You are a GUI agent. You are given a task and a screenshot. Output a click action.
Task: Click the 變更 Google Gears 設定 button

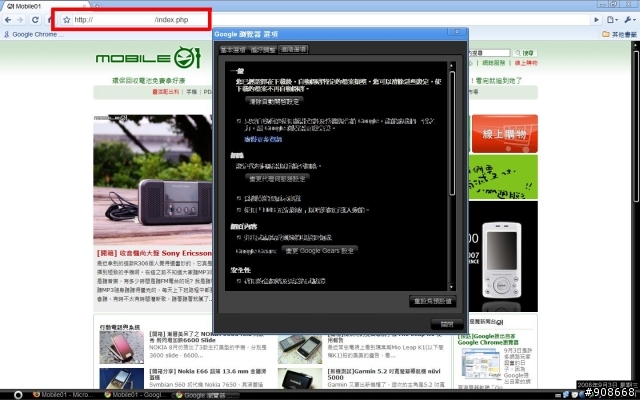(320, 251)
